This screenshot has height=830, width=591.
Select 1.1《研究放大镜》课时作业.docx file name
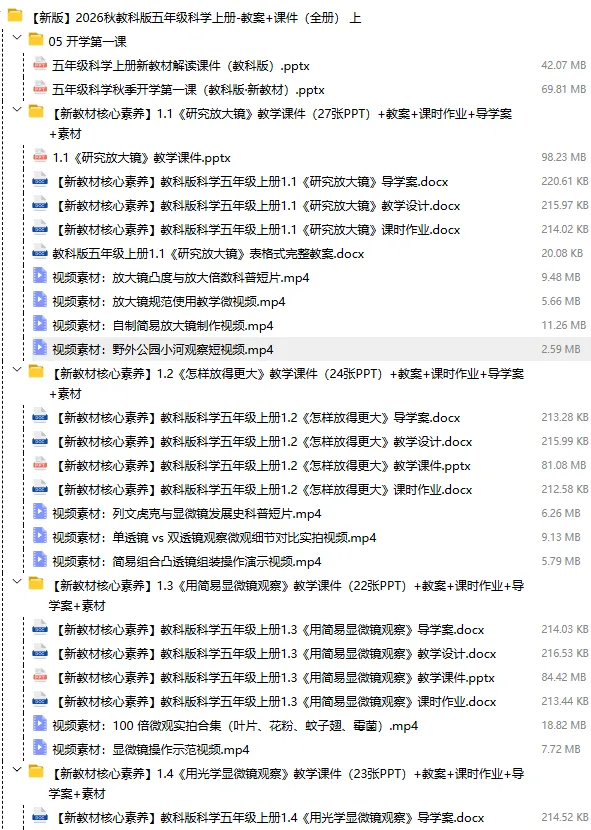256,230
